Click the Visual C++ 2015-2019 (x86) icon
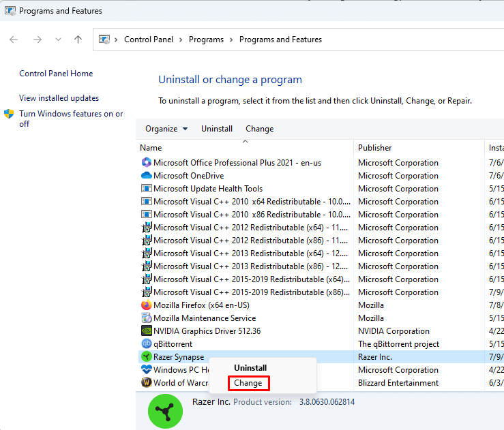Screen dimensions: 504x430 146,292
